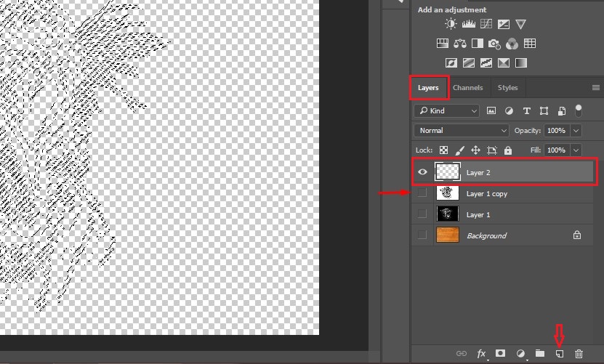
Task: Lock layer position
Action: (476, 150)
